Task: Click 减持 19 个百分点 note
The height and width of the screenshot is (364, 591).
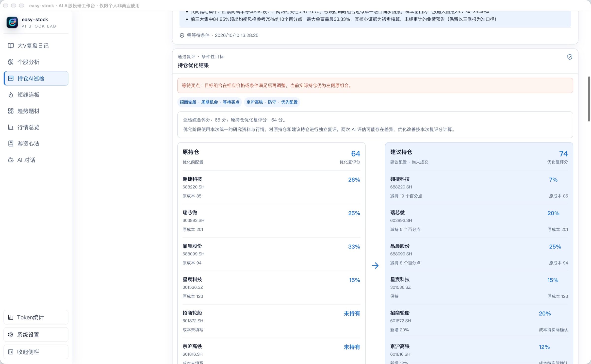Action: point(406,196)
